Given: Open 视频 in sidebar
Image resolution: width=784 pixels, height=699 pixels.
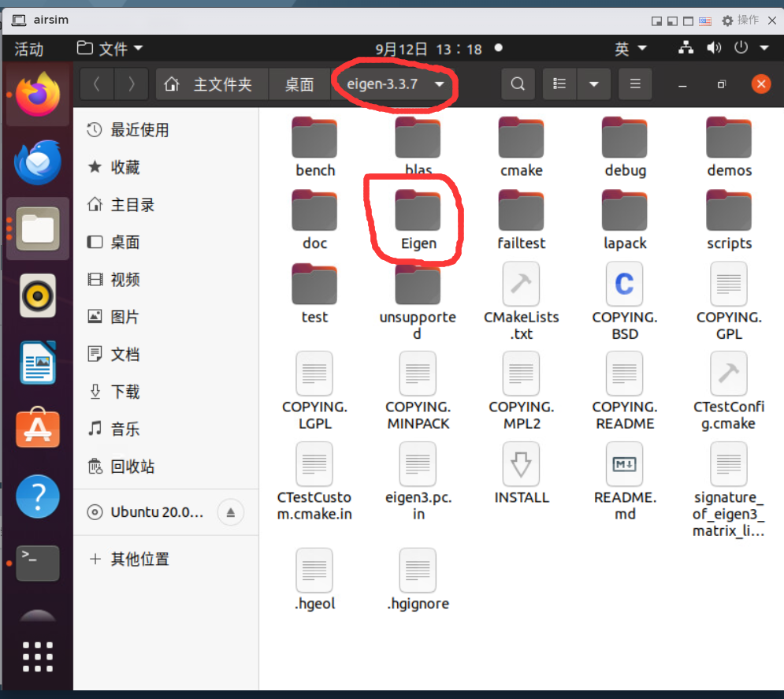Looking at the screenshot, I should coord(166,280).
